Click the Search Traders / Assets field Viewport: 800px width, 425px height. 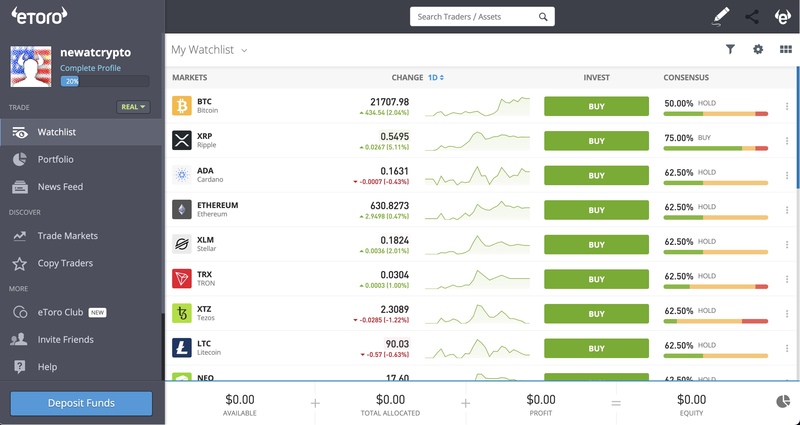pyautogui.click(x=481, y=17)
